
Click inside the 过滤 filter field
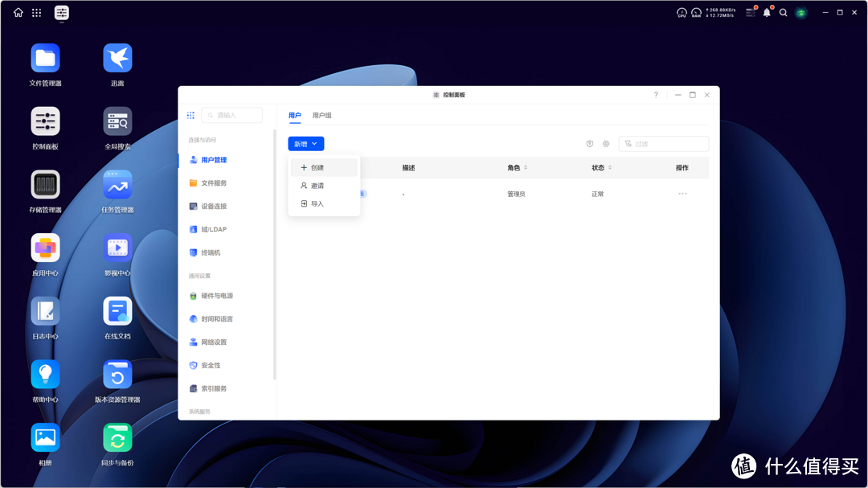[x=667, y=143]
